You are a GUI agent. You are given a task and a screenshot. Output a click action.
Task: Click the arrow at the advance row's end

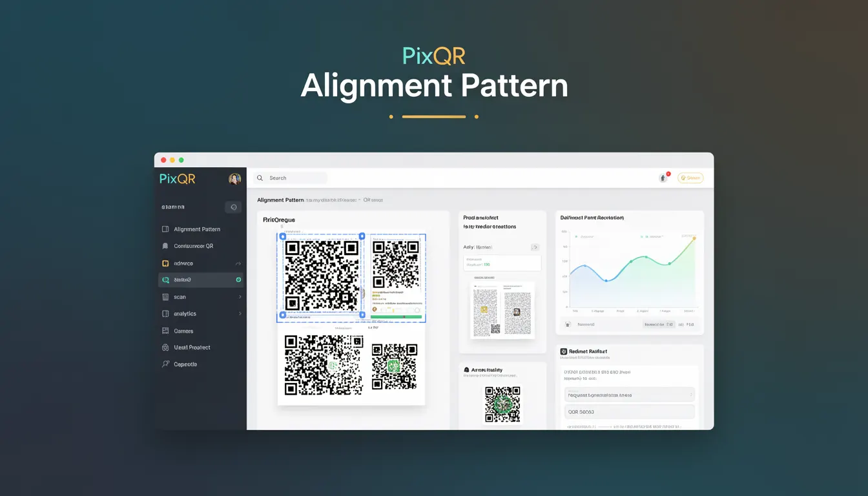pos(238,263)
